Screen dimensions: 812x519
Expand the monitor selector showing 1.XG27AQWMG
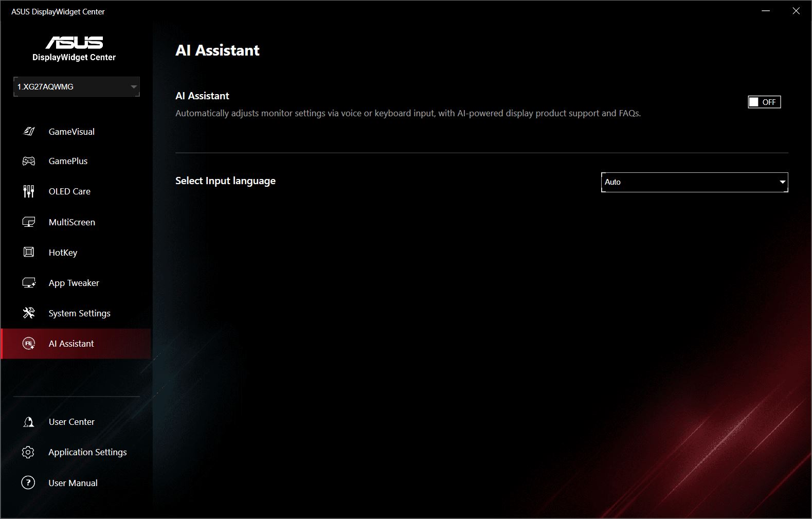(x=77, y=87)
